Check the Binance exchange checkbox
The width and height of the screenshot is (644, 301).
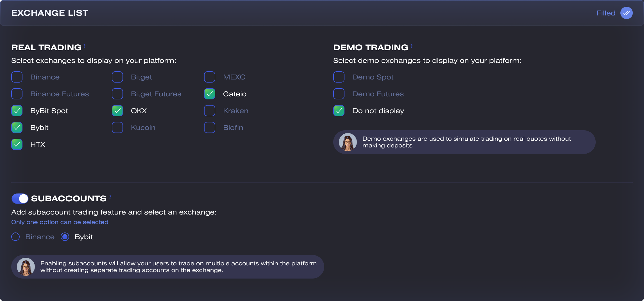(x=17, y=77)
